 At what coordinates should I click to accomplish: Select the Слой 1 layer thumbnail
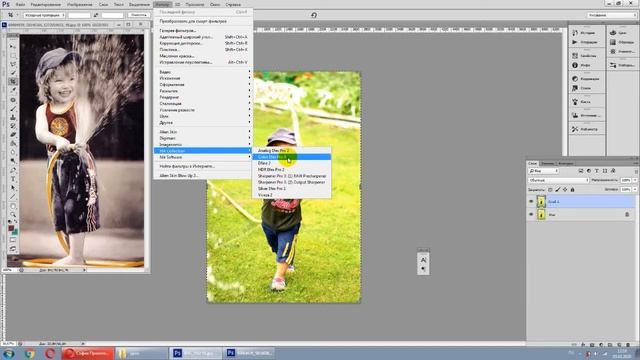tap(541, 202)
